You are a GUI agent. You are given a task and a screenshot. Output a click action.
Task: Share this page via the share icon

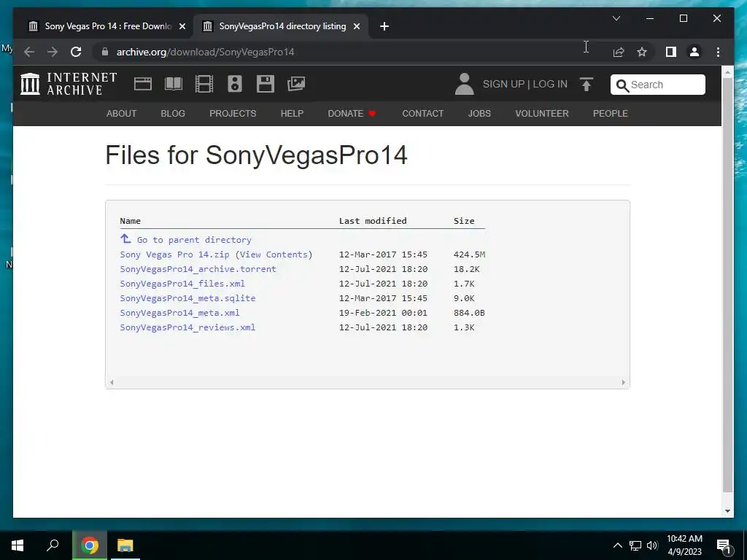pos(619,52)
